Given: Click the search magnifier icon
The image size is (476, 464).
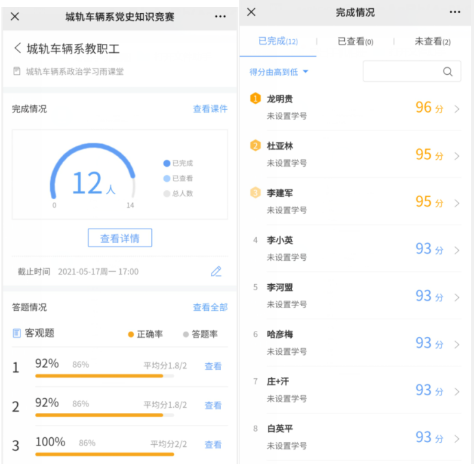Looking at the screenshot, I should coord(448,71).
